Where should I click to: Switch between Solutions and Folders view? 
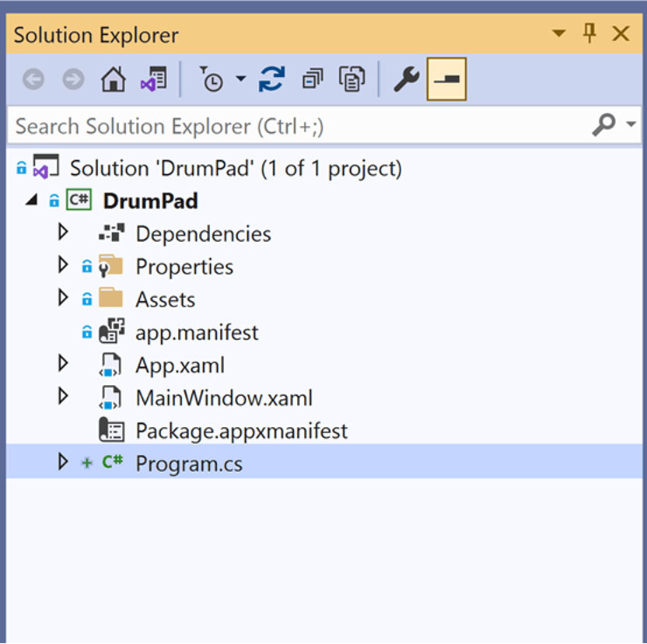point(153,79)
